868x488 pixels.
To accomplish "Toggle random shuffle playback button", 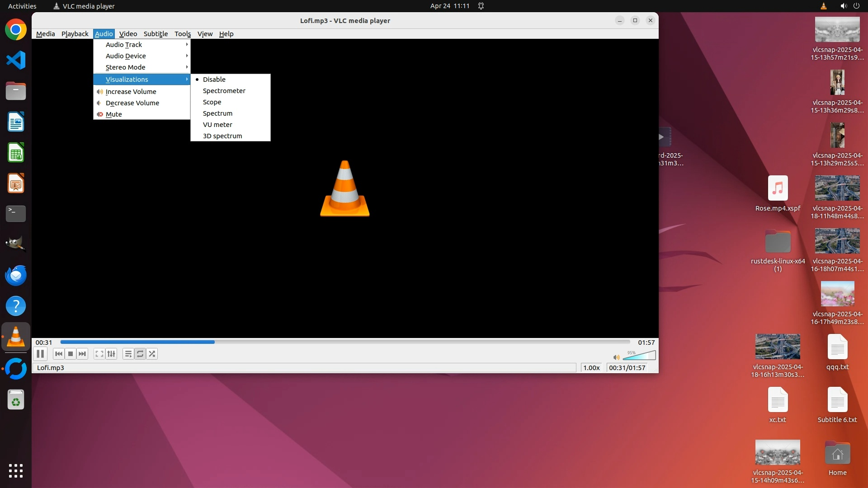I will click(x=152, y=354).
